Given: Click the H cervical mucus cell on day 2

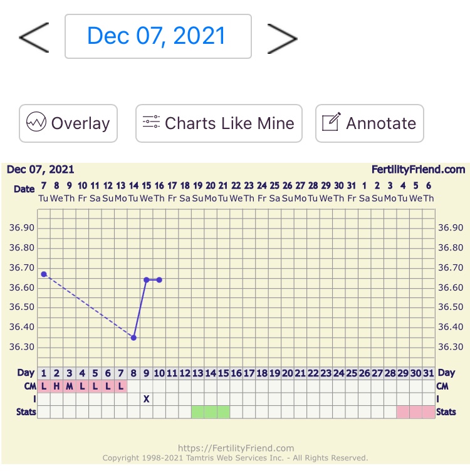Looking at the screenshot, I should [56, 386].
